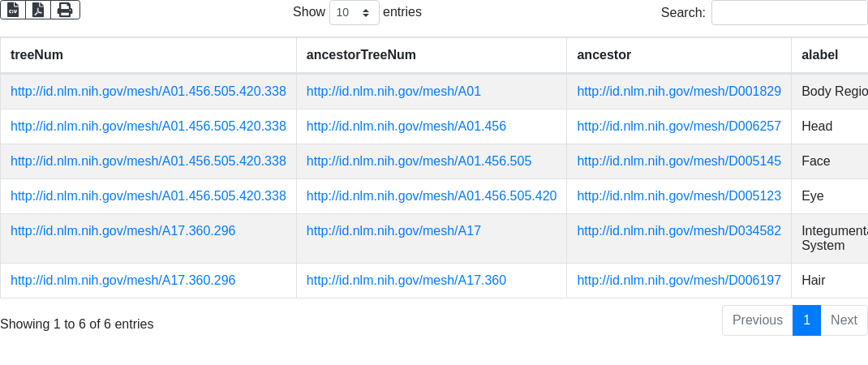Open mesh/D001829 ancestor link
The width and height of the screenshot is (868, 365).
pyautogui.click(x=679, y=92)
